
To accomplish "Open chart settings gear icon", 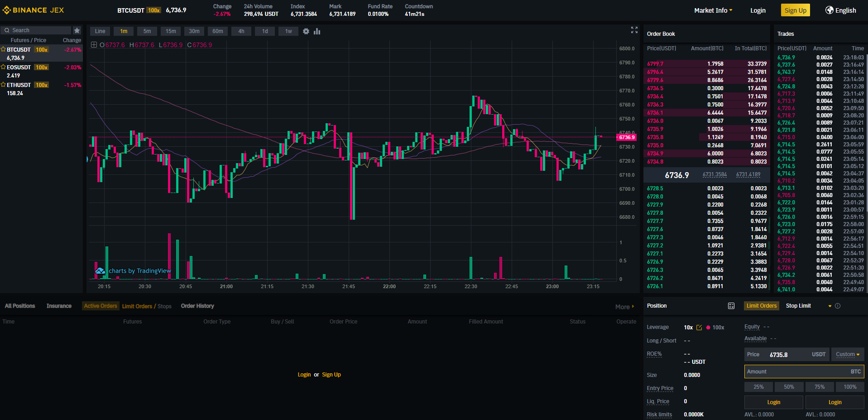I will click(x=306, y=31).
